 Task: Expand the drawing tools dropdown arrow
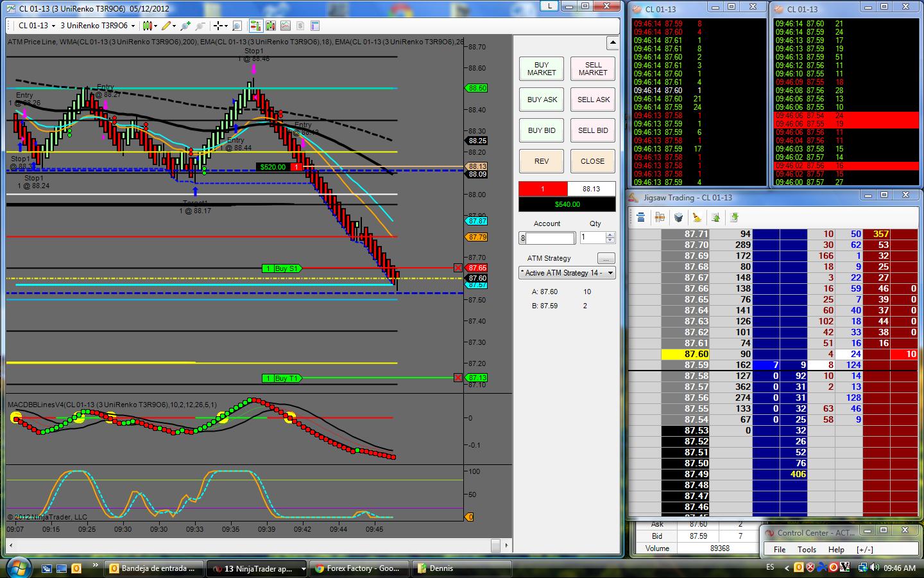point(175,26)
